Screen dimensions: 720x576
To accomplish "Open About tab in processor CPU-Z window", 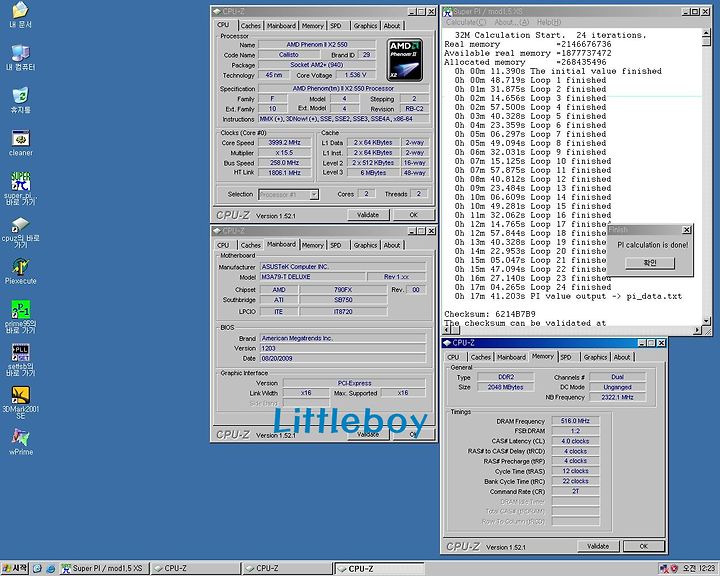I will pos(392,26).
